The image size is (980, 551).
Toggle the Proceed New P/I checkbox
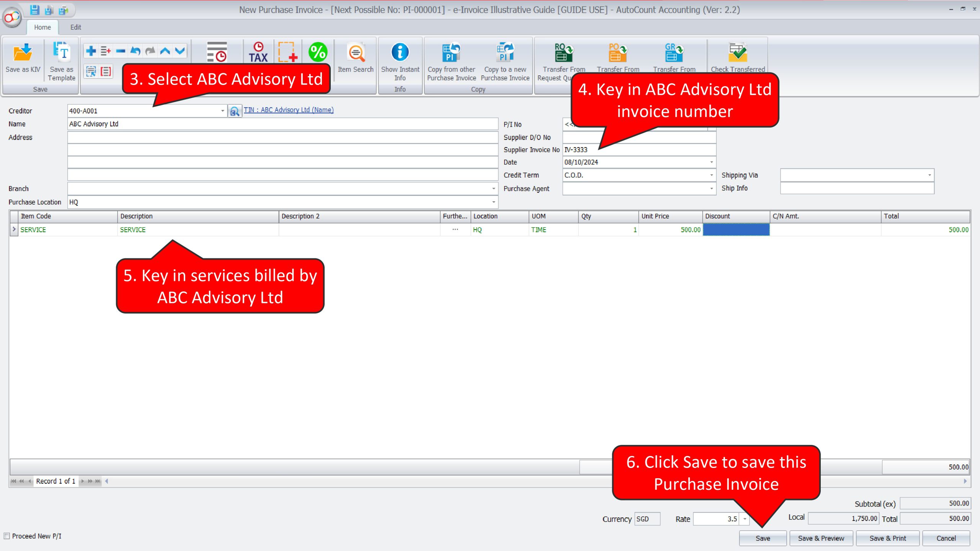(7, 536)
